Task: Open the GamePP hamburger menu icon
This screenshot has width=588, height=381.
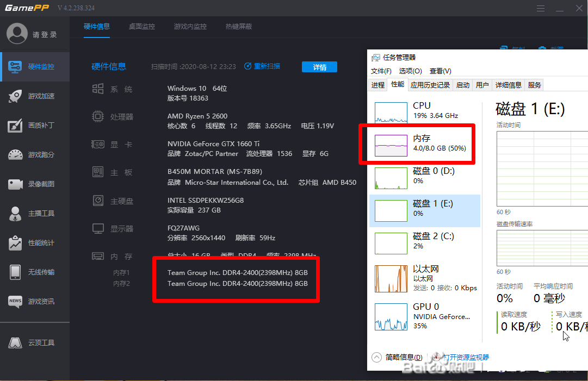Action: (x=540, y=8)
